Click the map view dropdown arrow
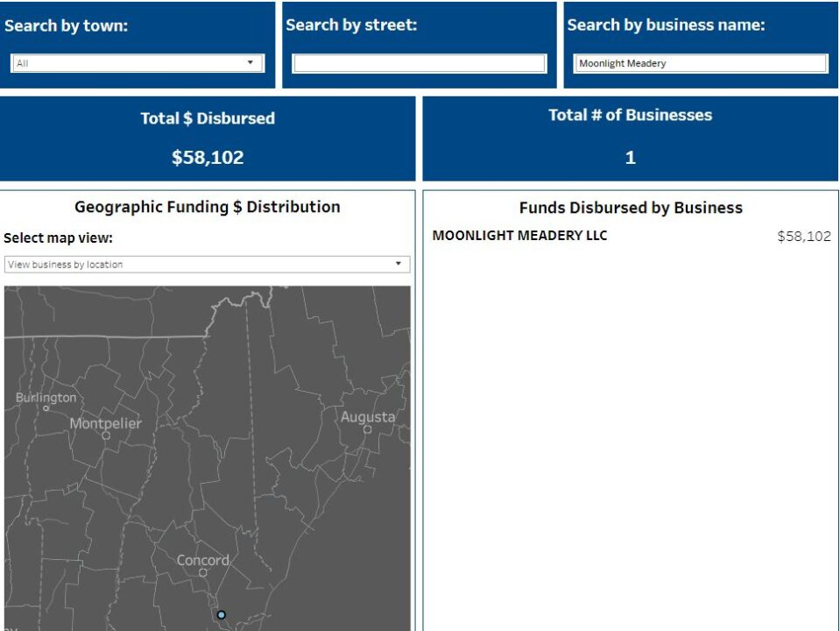 coord(398,264)
